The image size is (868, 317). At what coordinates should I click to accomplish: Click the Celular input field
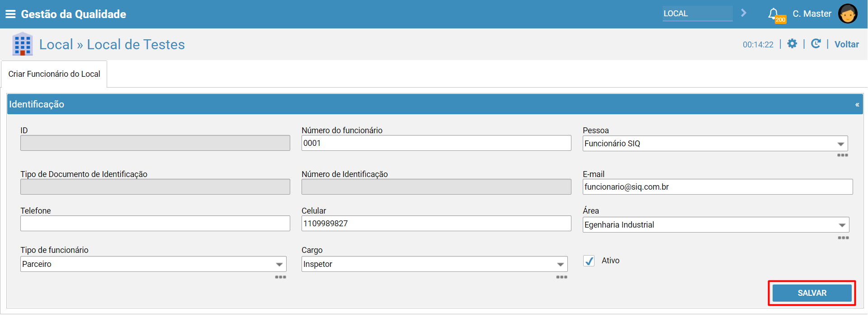coord(436,224)
